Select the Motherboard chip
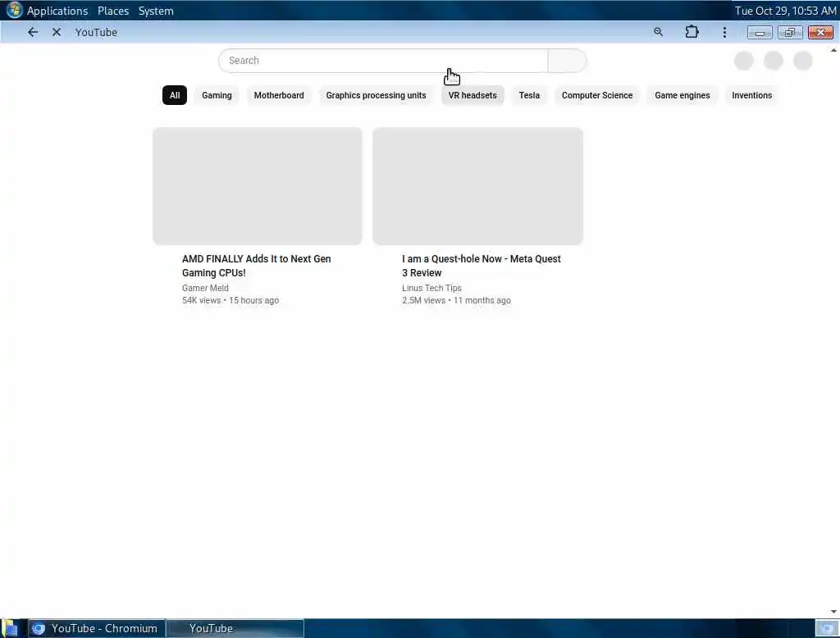840x638 pixels. pos(279,95)
